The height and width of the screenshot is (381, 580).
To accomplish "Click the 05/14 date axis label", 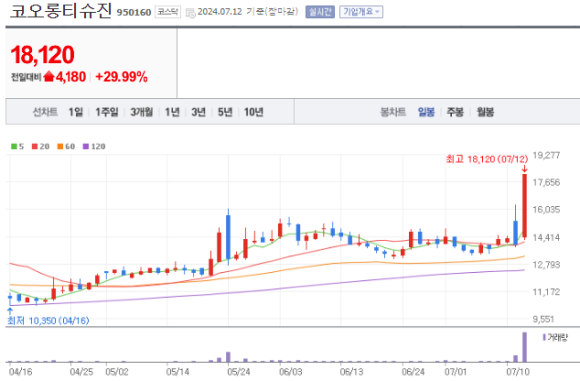I will tap(178, 371).
